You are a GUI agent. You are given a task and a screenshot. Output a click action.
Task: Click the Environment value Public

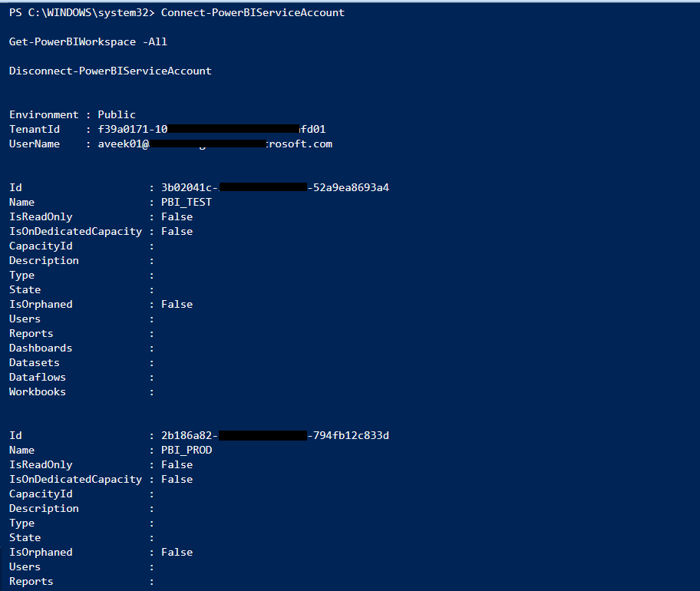pos(117,114)
